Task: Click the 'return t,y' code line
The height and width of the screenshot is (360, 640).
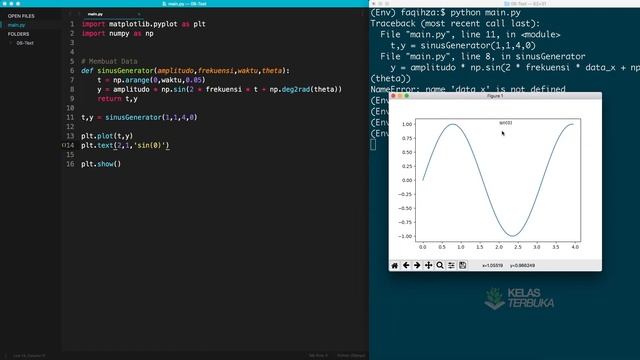Action: tap(118, 99)
